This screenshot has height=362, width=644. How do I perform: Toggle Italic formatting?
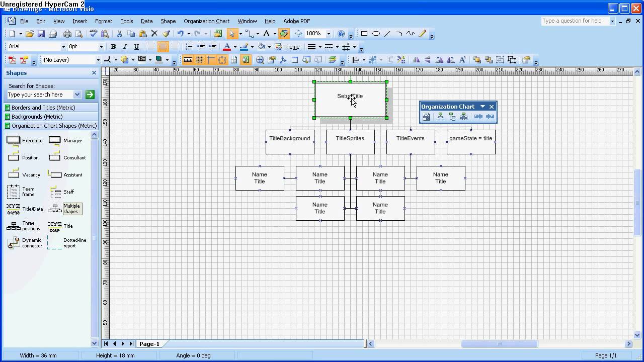(x=125, y=47)
